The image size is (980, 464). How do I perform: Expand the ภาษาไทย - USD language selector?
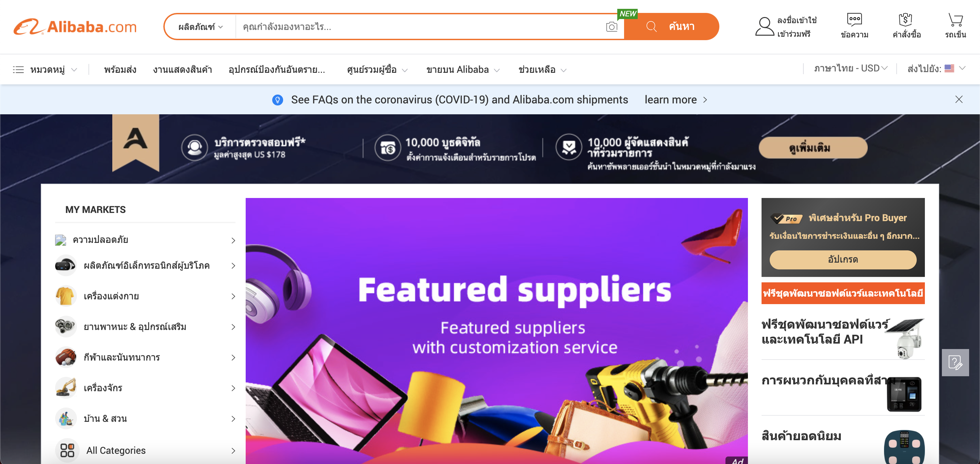pyautogui.click(x=851, y=68)
